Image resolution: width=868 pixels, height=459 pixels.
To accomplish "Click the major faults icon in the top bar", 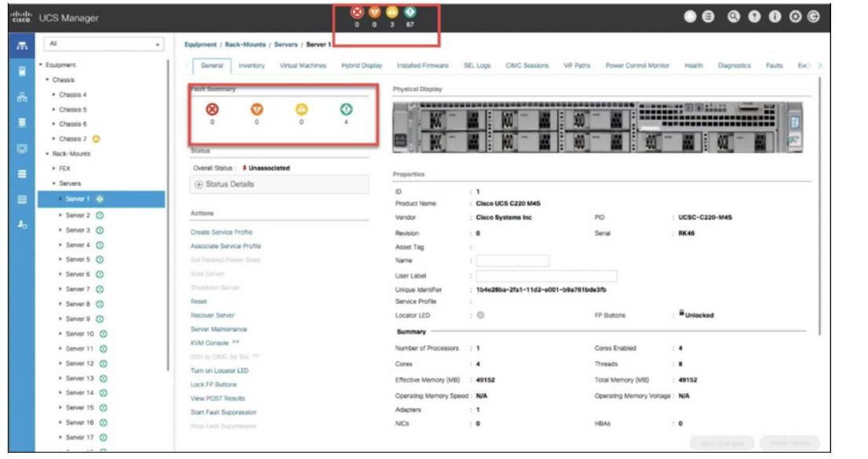I will [375, 12].
